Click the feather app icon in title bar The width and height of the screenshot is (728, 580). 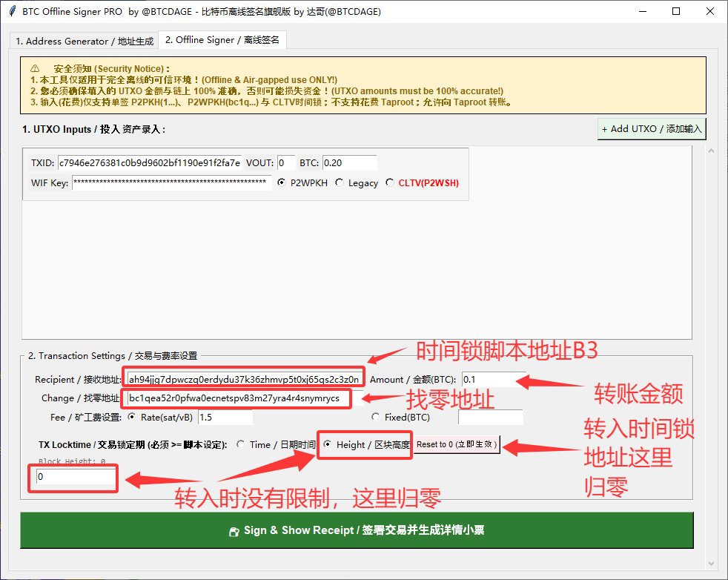click(x=12, y=11)
